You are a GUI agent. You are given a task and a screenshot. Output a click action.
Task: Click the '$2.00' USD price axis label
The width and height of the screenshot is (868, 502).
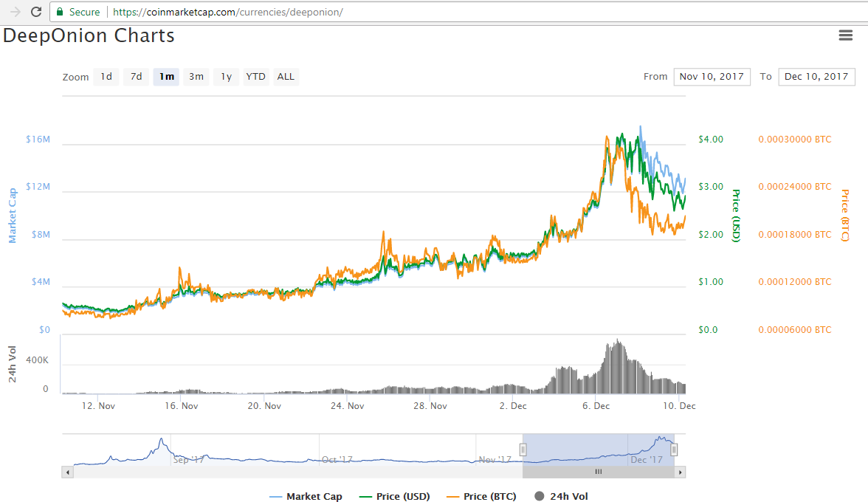click(x=711, y=235)
